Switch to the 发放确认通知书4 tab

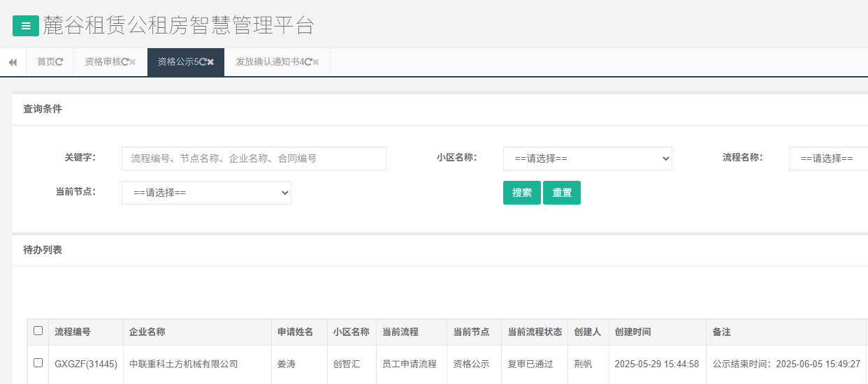pyautogui.click(x=269, y=62)
